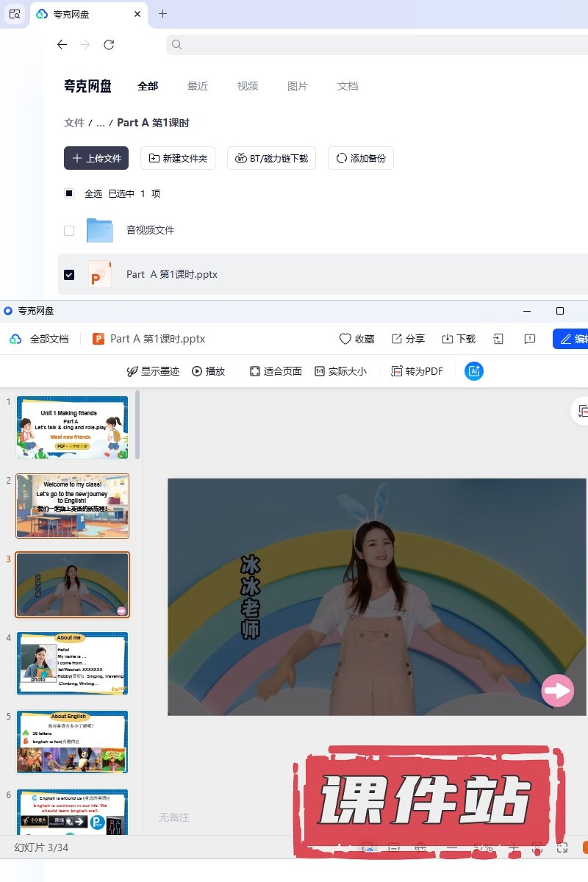Expand the collapsed breadcrumb ellipsis
Image resolution: width=588 pixels, height=882 pixels.
(x=101, y=123)
